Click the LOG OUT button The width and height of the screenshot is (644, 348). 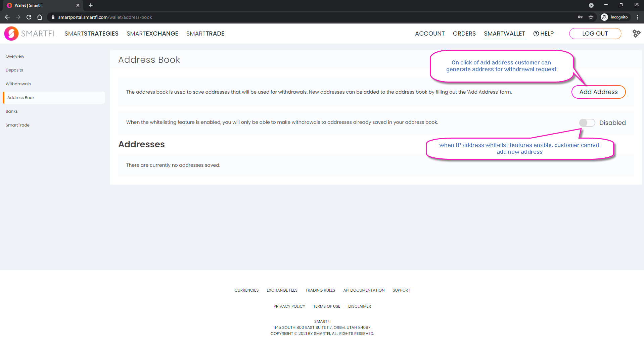click(595, 34)
